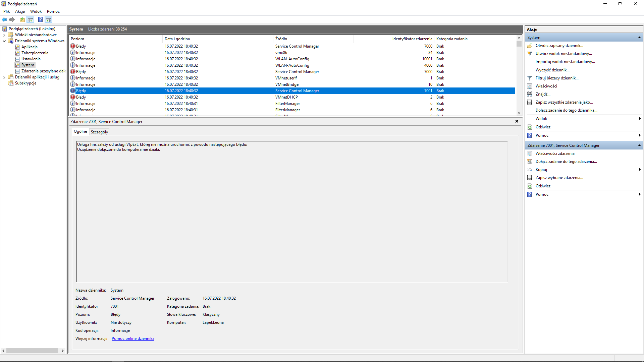The width and height of the screenshot is (644, 362).
Task: Click the Subskrypcje icon in tree
Action: pyautogui.click(x=11, y=83)
